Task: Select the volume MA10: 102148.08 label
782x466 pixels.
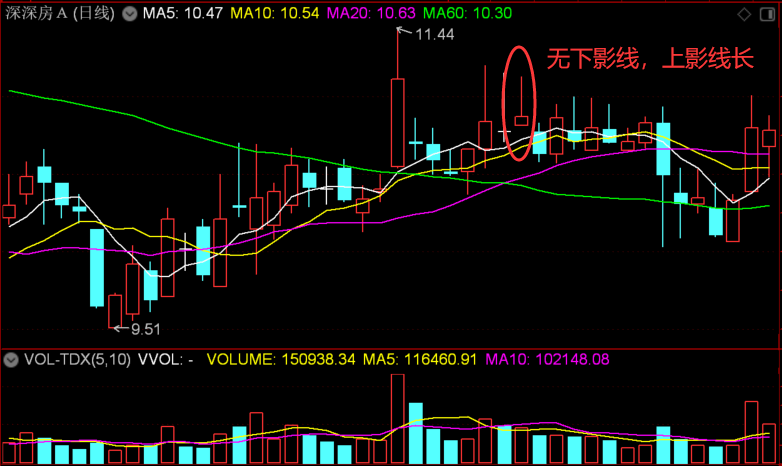Action: 547,360
